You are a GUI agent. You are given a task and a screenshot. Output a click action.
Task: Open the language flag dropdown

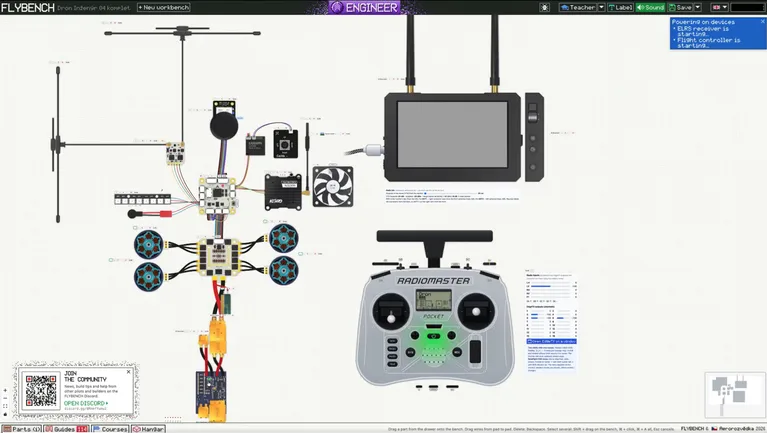(720, 7)
